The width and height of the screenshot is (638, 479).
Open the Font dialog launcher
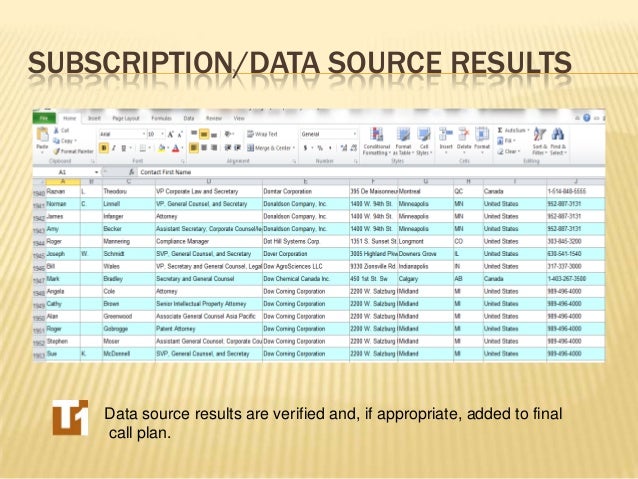click(x=183, y=162)
